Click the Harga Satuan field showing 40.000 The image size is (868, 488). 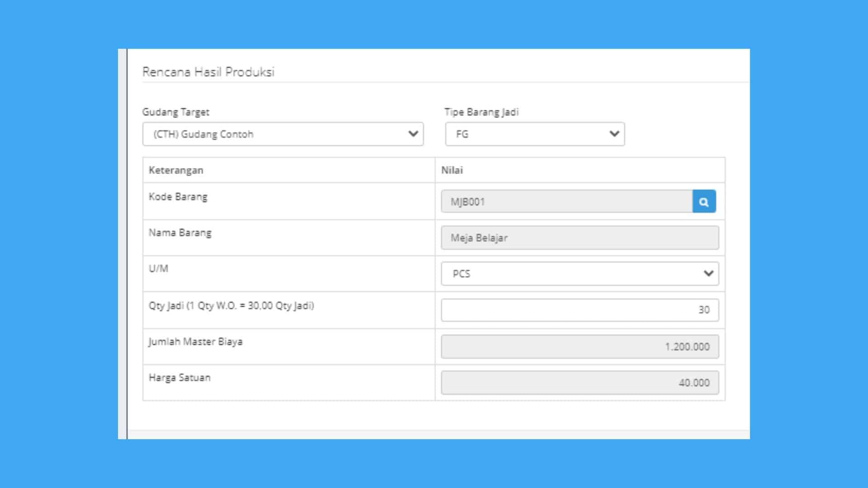(x=580, y=383)
